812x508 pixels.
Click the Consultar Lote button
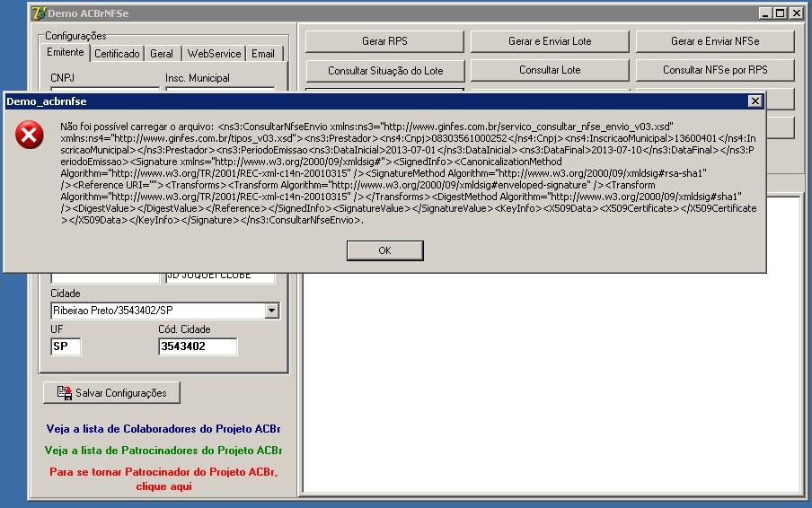550,70
